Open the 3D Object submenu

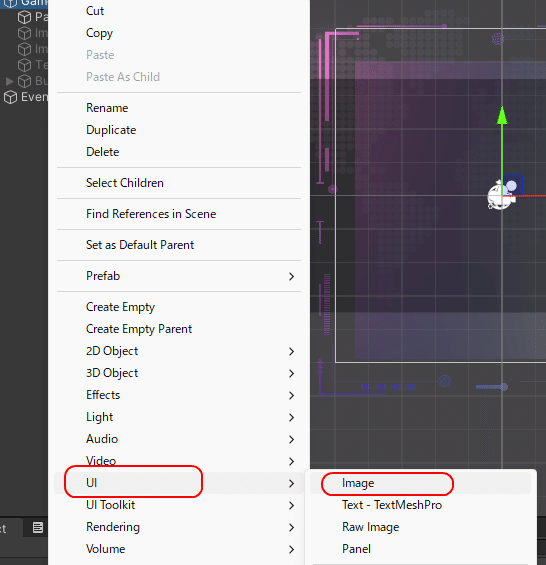(179, 373)
